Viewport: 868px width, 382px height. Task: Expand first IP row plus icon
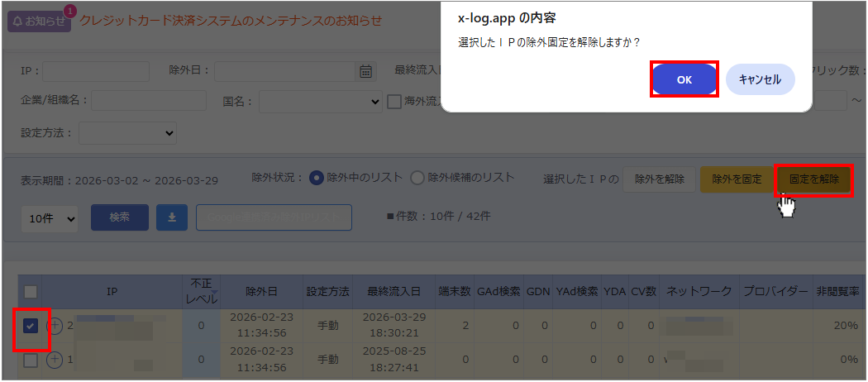click(55, 326)
